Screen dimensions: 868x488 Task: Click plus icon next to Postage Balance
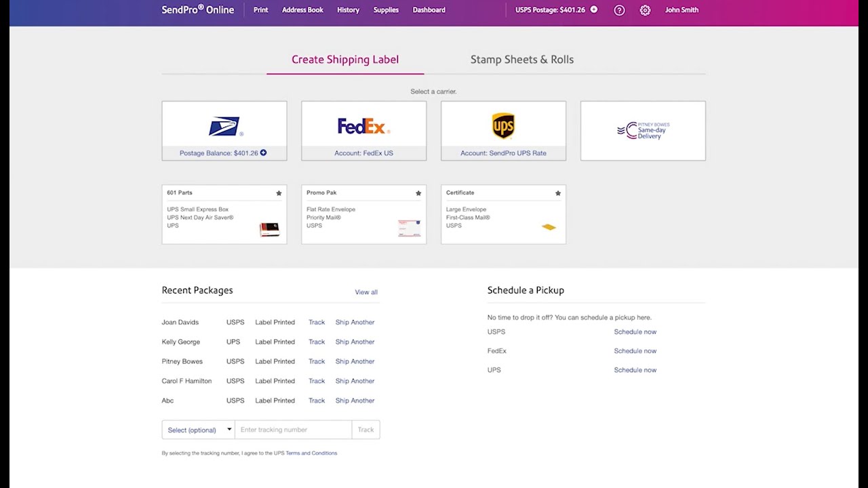coord(263,152)
